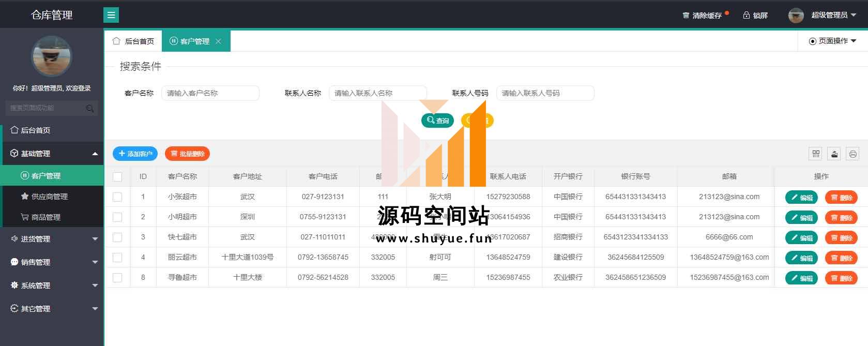The width and height of the screenshot is (868, 346).
Task: Click the phone cell 0755-9123131
Action: point(323,217)
